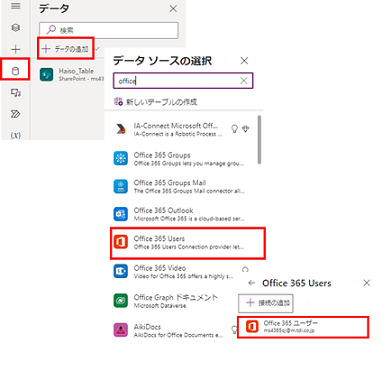
Task: Clear the office search text
Action: [x=244, y=81]
